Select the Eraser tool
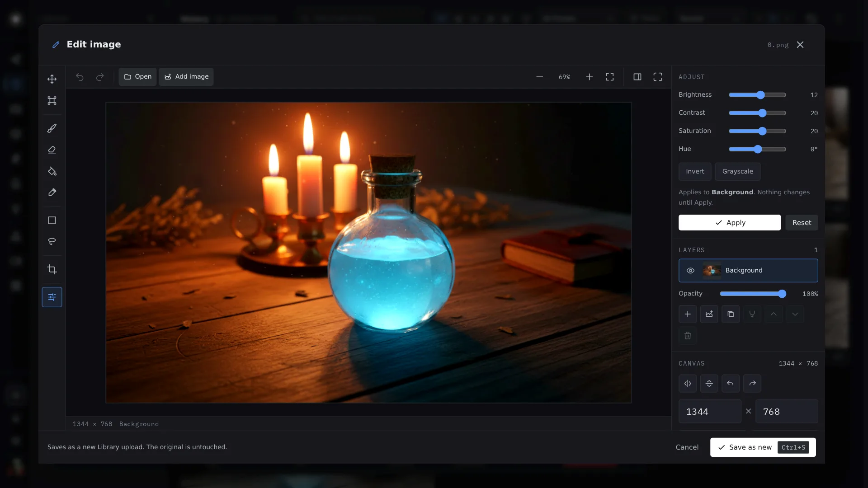Viewport: 868px width, 488px height. coord(52,150)
